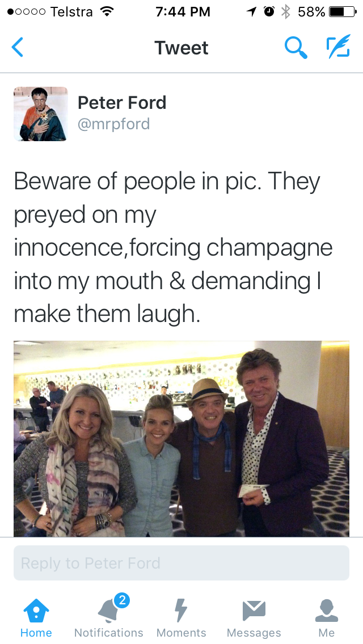Tap the back arrow in header
The image size is (363, 644).
pos(17,47)
